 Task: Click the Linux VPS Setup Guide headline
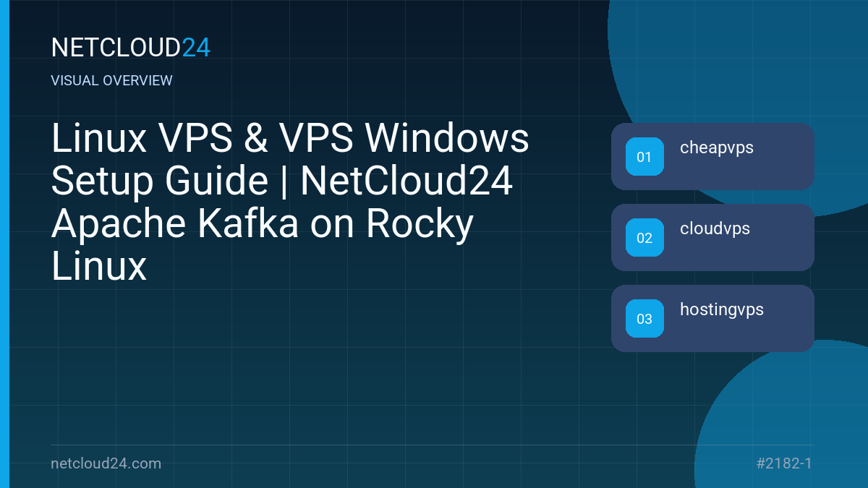(290, 202)
